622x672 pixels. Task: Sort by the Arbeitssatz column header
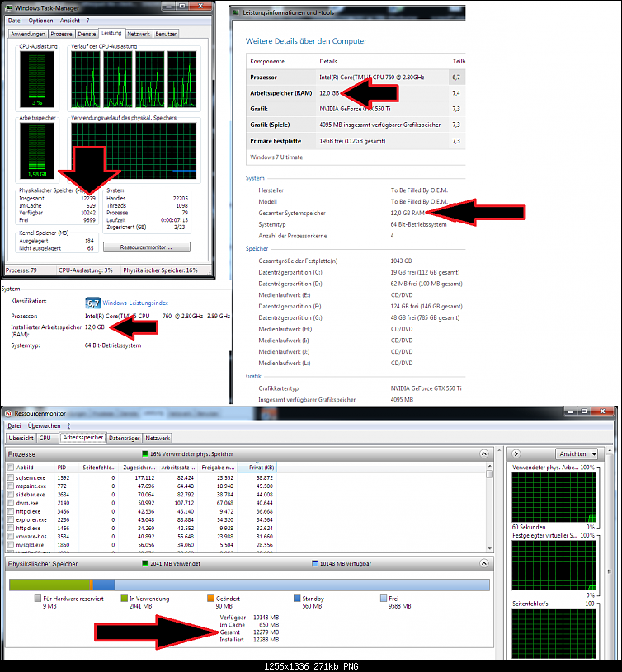point(177,468)
